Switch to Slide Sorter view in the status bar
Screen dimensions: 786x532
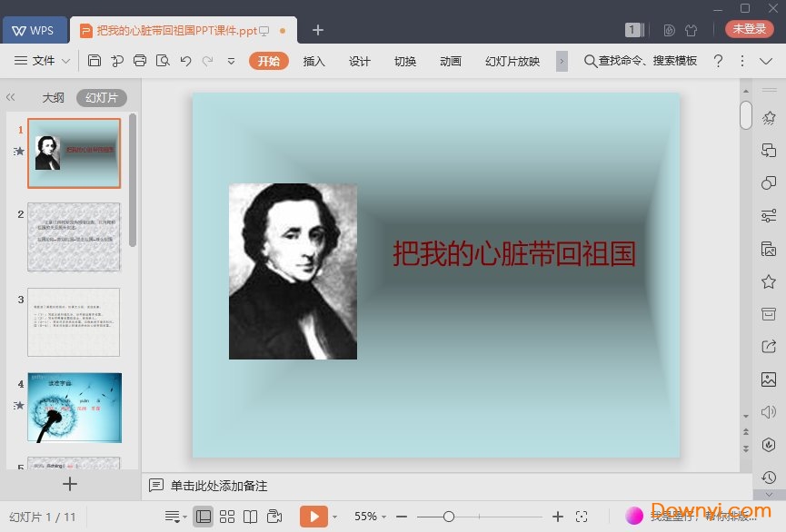click(226, 516)
